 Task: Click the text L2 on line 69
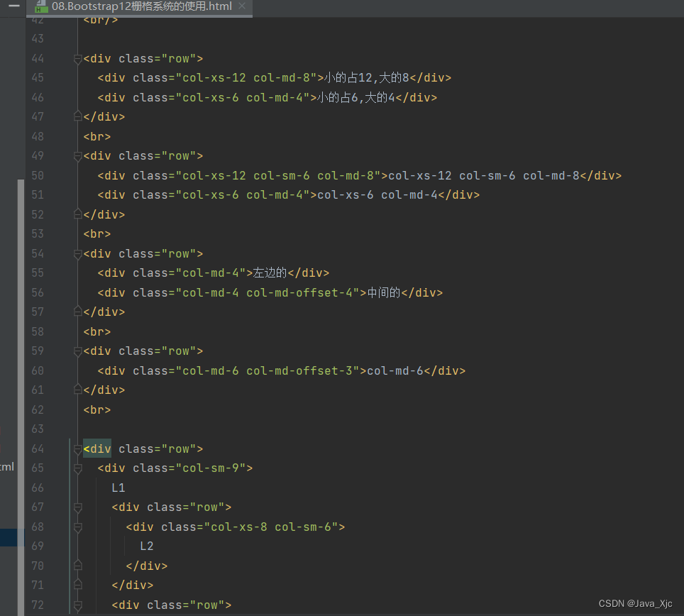pos(147,546)
